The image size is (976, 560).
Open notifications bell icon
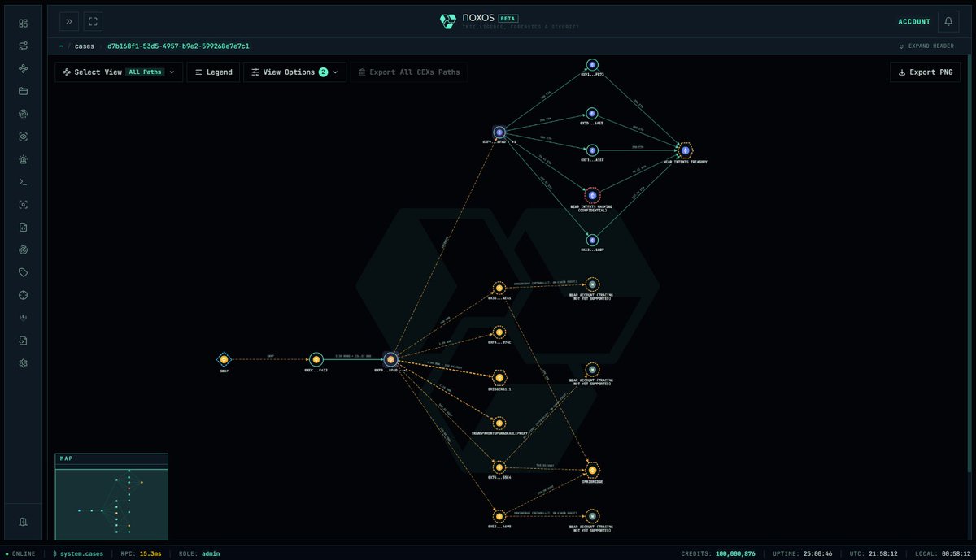(x=948, y=22)
